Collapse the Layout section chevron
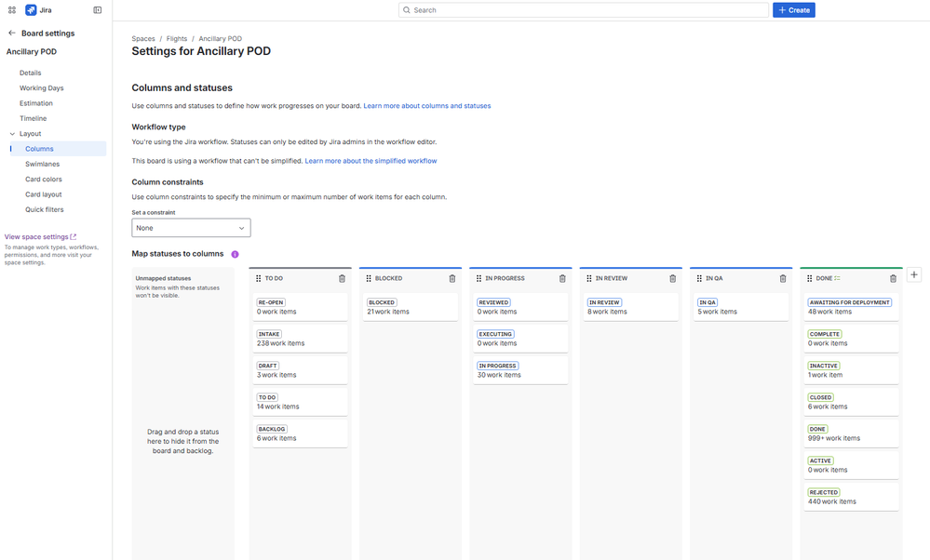The image size is (930, 560). [12, 134]
